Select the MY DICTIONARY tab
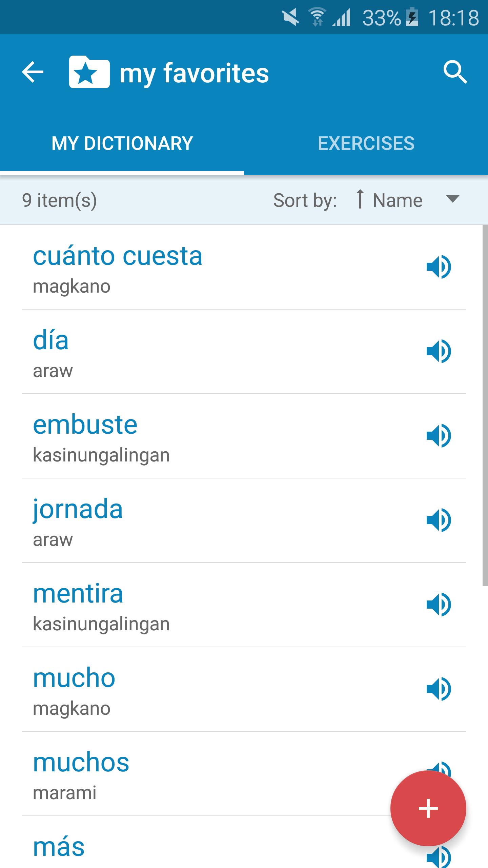 pyautogui.click(x=122, y=143)
